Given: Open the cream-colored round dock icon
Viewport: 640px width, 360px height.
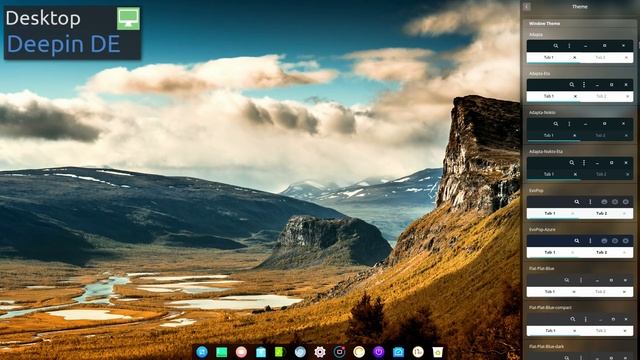Looking at the screenshot, I should click(359, 352).
